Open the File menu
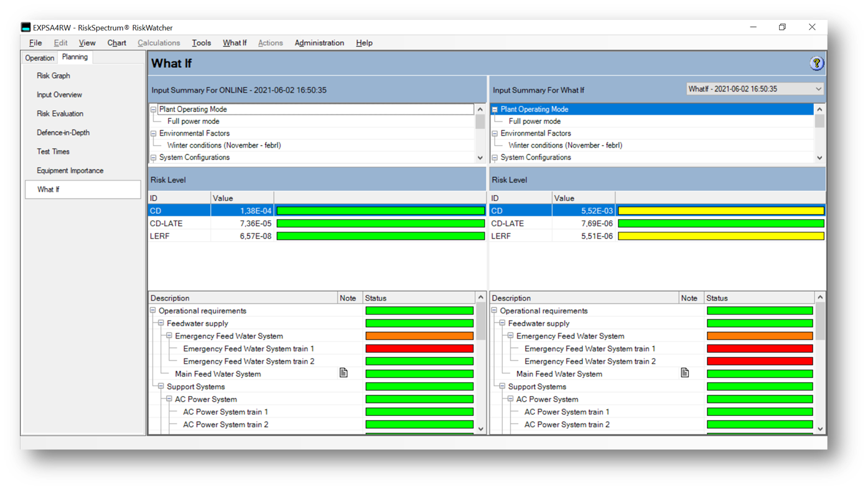This screenshot has height=490, width=868. click(x=35, y=43)
